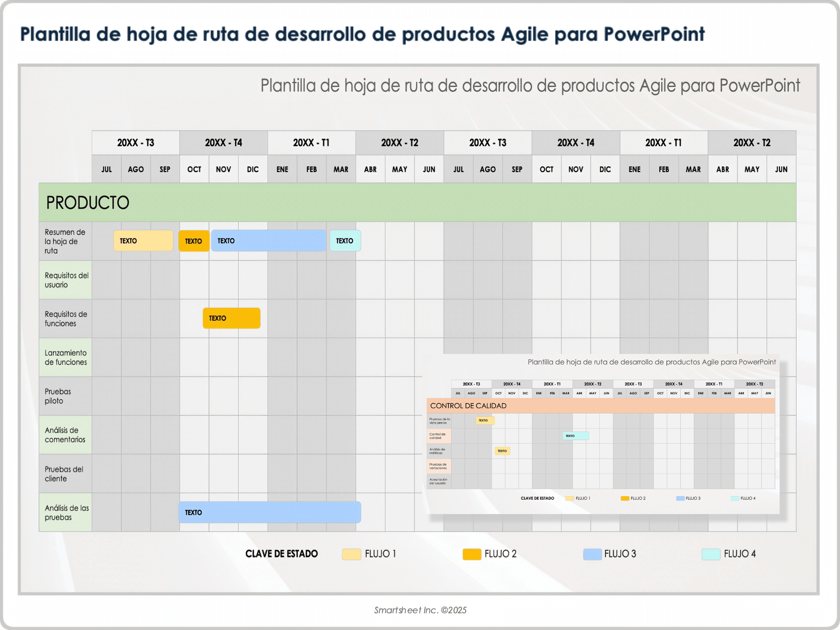Select the 20XX - T1 quarter header

(x=311, y=143)
